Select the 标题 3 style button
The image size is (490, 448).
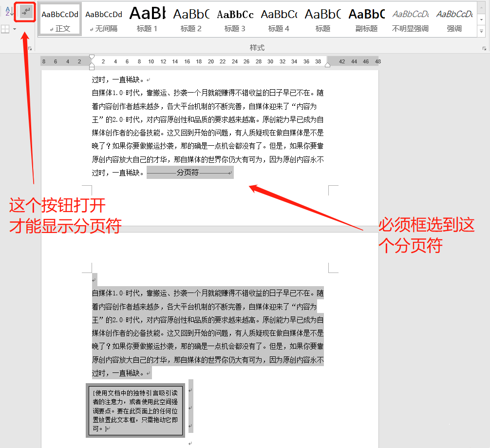[x=235, y=19]
